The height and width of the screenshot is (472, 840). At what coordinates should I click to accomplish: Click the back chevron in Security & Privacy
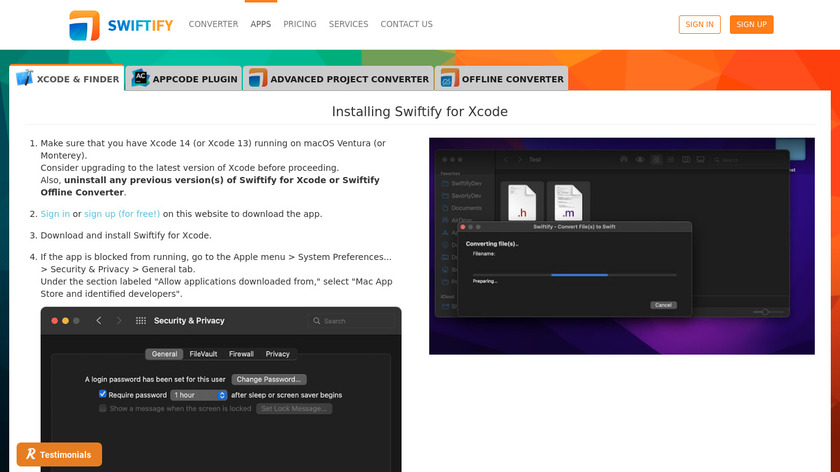click(x=98, y=321)
